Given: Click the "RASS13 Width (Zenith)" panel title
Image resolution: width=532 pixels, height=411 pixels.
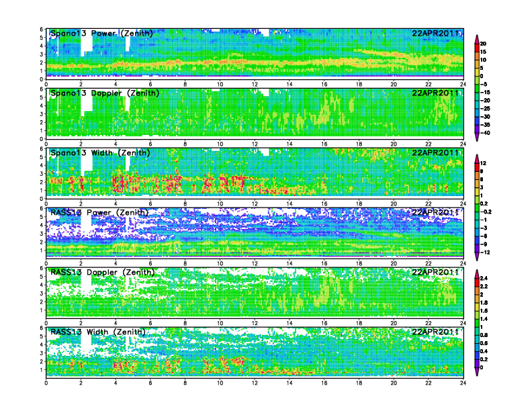Looking at the screenshot, I should point(98,332).
